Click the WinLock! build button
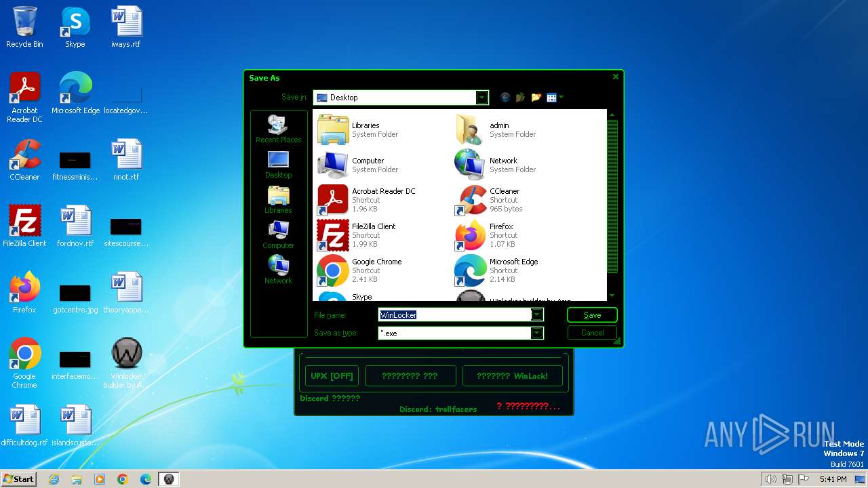 512,376
